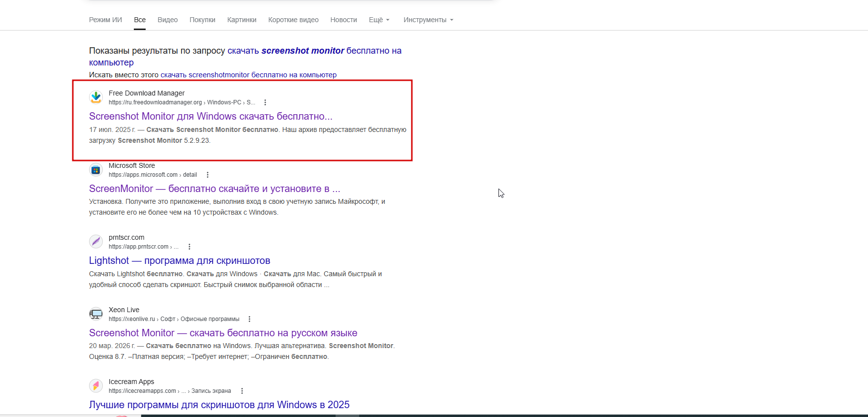Click the Xeon Live site name
This screenshot has height=417, width=868.
point(124,310)
